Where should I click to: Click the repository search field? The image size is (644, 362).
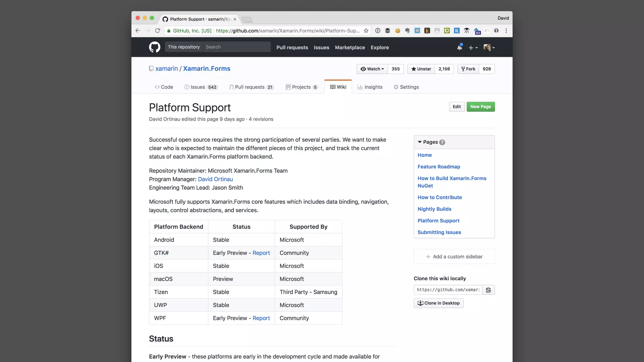coord(236,47)
